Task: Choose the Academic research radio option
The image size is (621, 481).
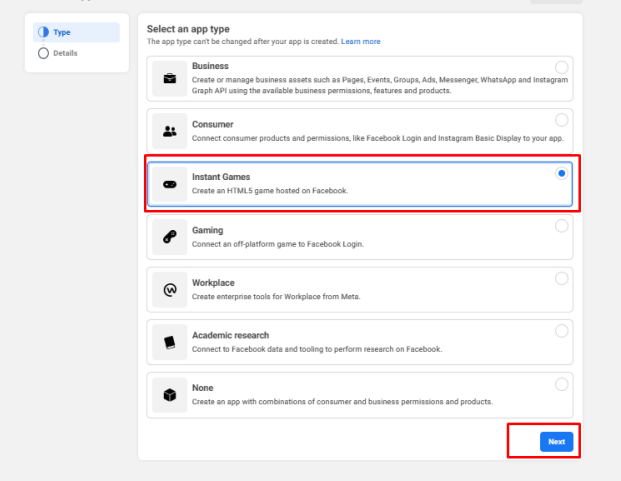Action: point(561,331)
